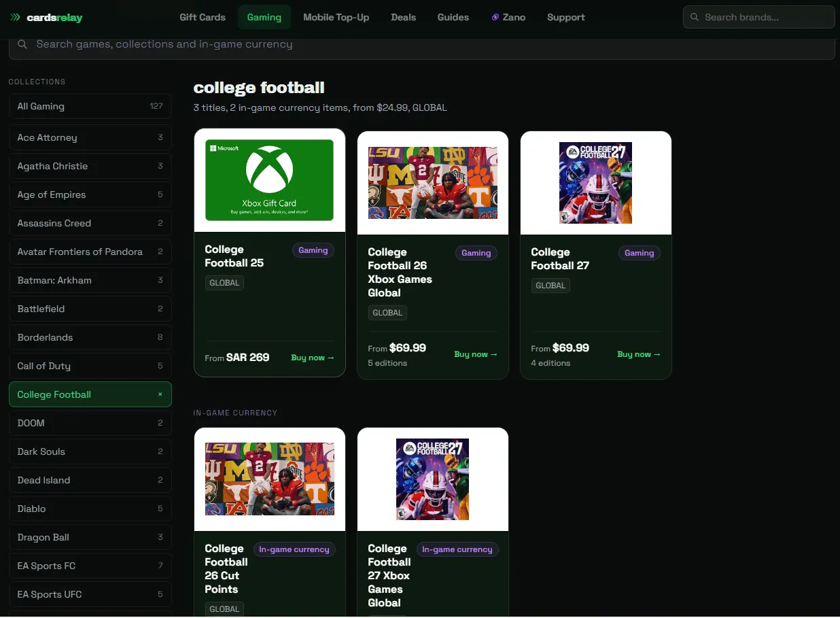Select EA Sports UFC collection

click(90, 594)
